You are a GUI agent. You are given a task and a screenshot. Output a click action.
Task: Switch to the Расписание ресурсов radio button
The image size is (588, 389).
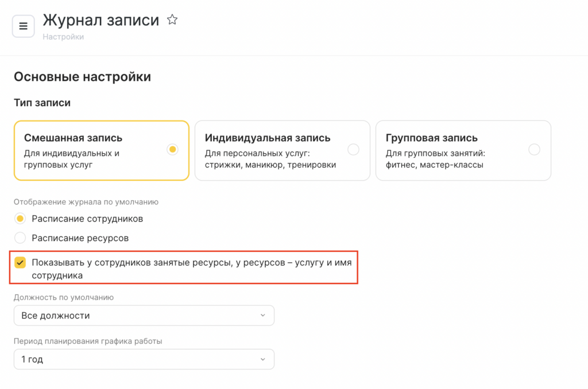click(20, 238)
